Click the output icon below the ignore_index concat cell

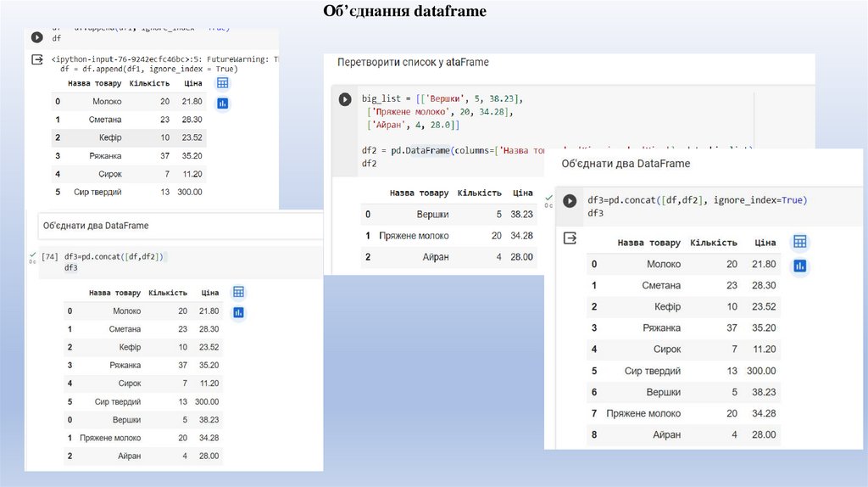tap(570, 238)
